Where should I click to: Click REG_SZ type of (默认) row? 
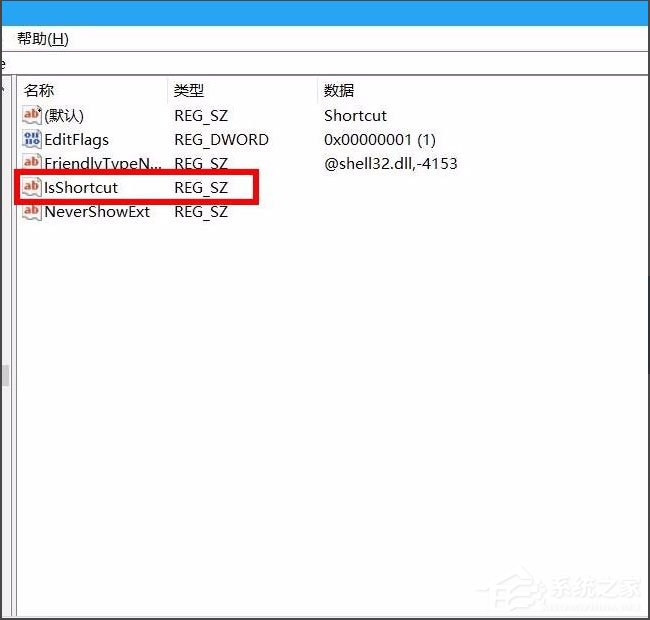pos(201,116)
